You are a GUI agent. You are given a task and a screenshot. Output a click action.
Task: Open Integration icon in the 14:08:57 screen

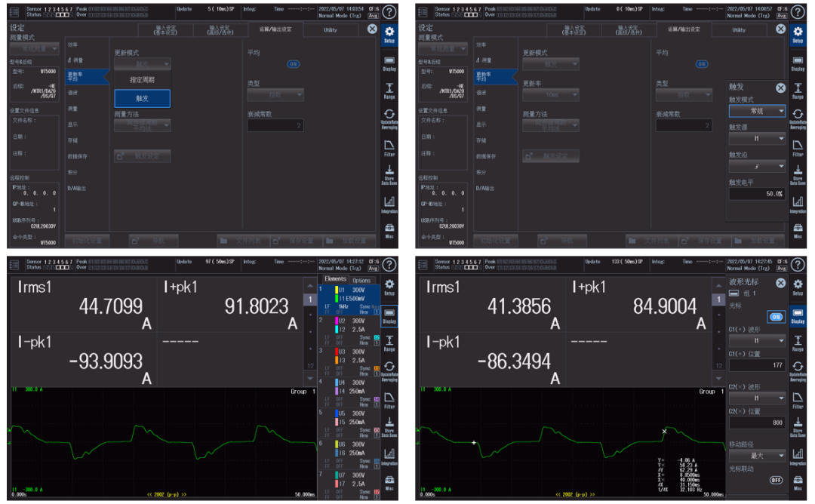pos(798,204)
